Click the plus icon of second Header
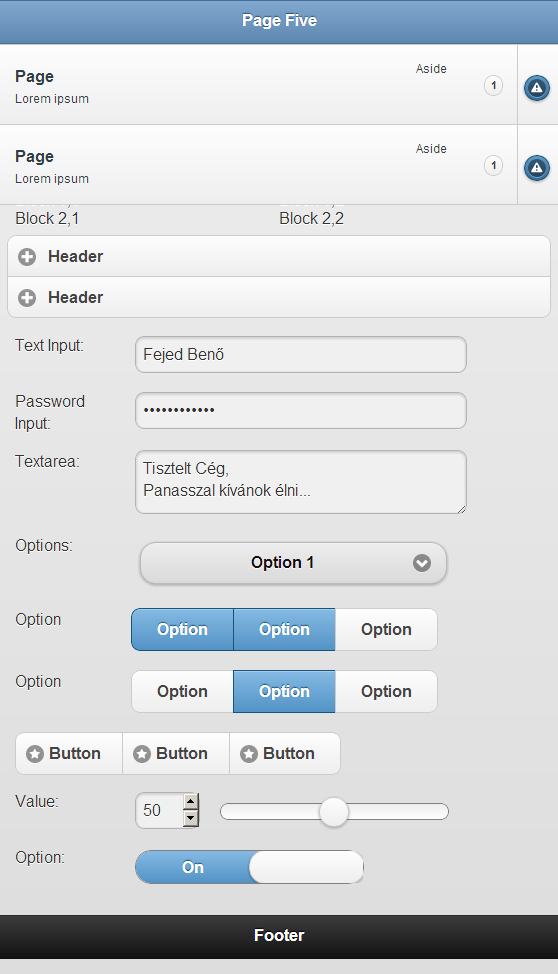The height and width of the screenshot is (974, 558). click(27, 298)
